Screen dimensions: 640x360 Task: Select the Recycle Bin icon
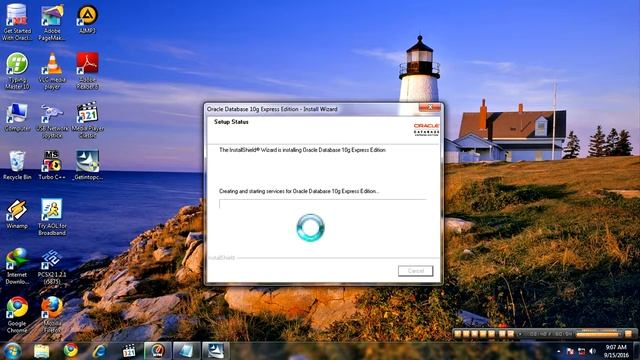pos(17,165)
